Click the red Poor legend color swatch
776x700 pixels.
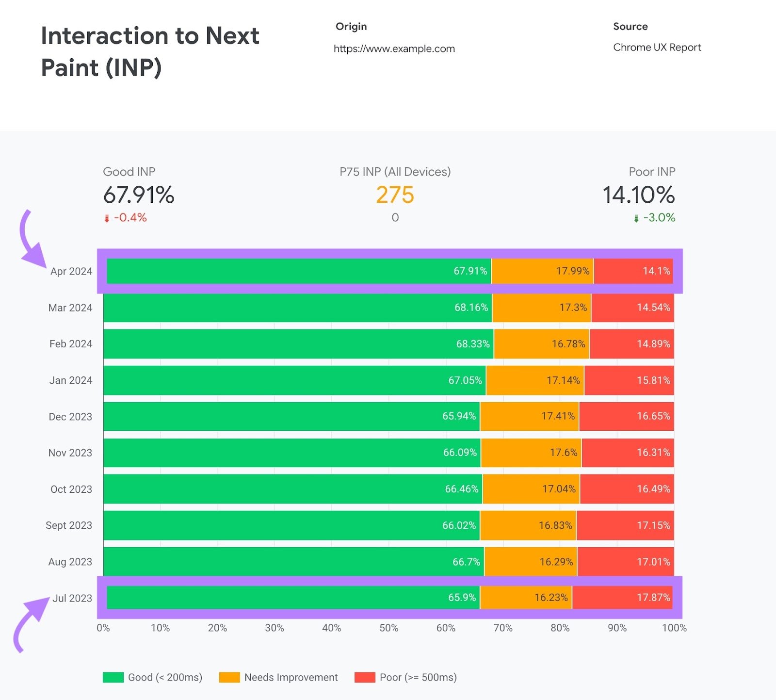[x=364, y=677]
